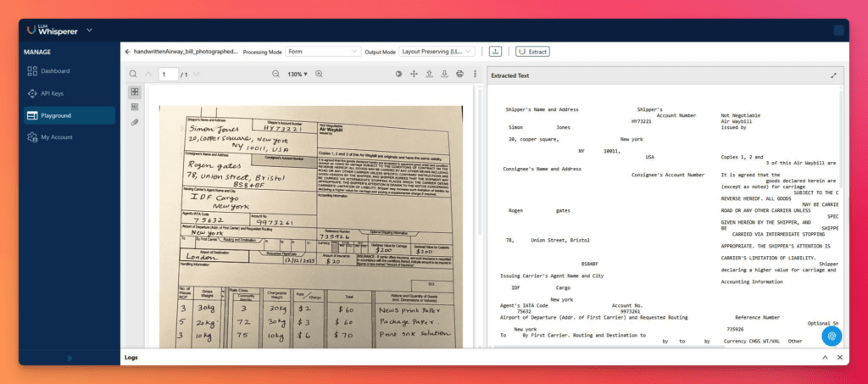Show the bookmarks panel icon
868x384 pixels.
click(135, 107)
